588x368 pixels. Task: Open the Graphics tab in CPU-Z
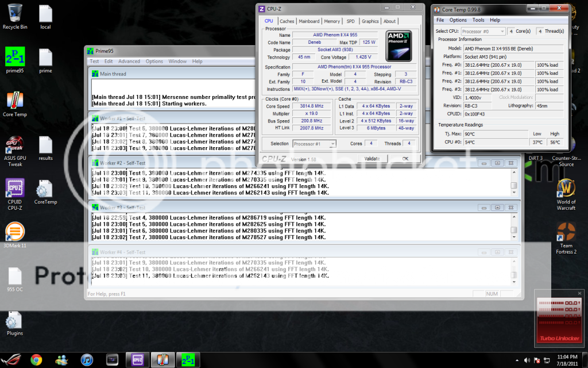[370, 21]
